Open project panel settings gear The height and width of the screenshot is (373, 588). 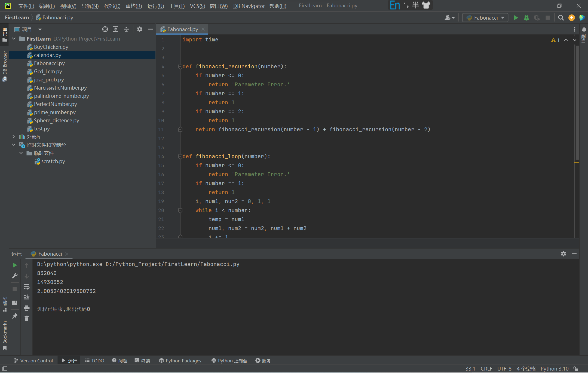click(x=140, y=29)
